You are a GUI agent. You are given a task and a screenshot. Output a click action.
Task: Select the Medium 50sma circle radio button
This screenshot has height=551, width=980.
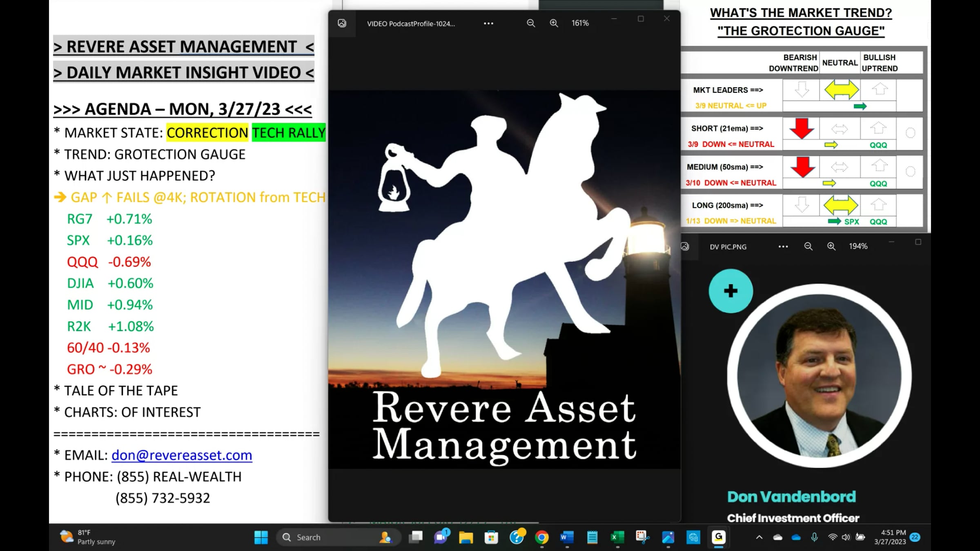[x=910, y=171]
